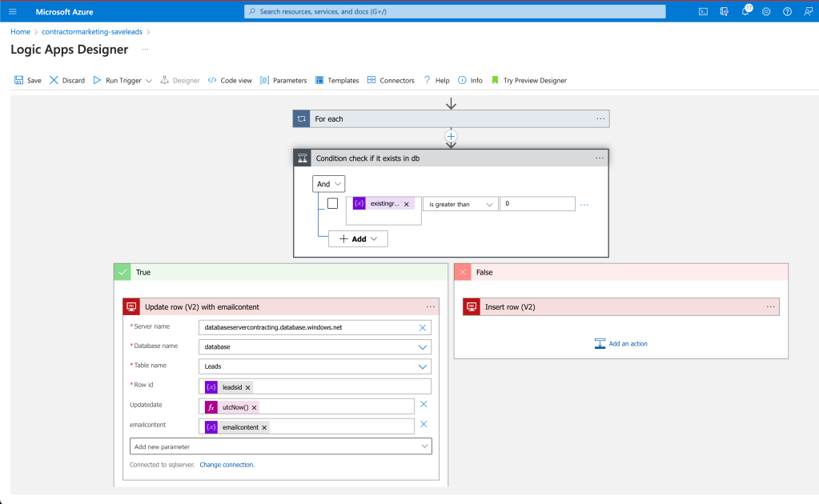Open the toolbar Help item

pos(436,80)
